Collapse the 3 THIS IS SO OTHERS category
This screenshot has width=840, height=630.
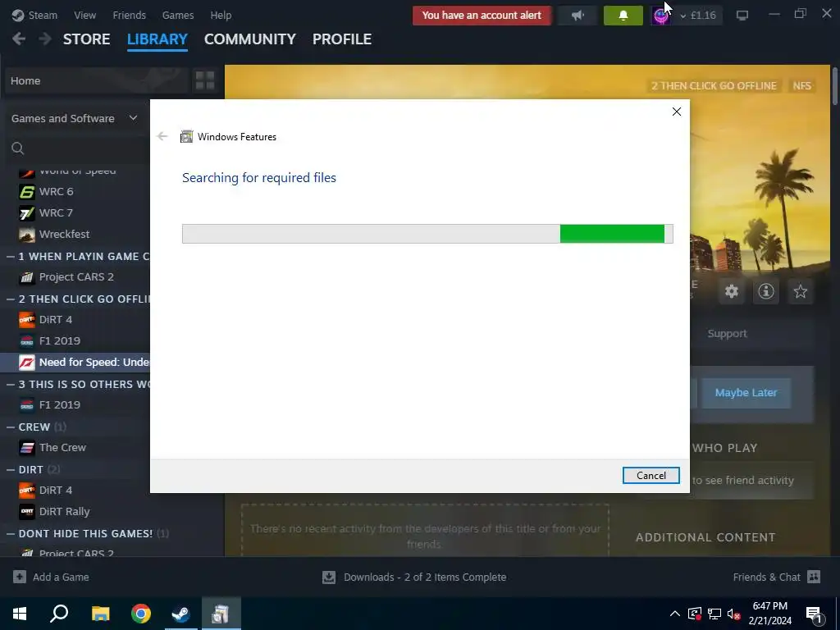(x=10, y=384)
